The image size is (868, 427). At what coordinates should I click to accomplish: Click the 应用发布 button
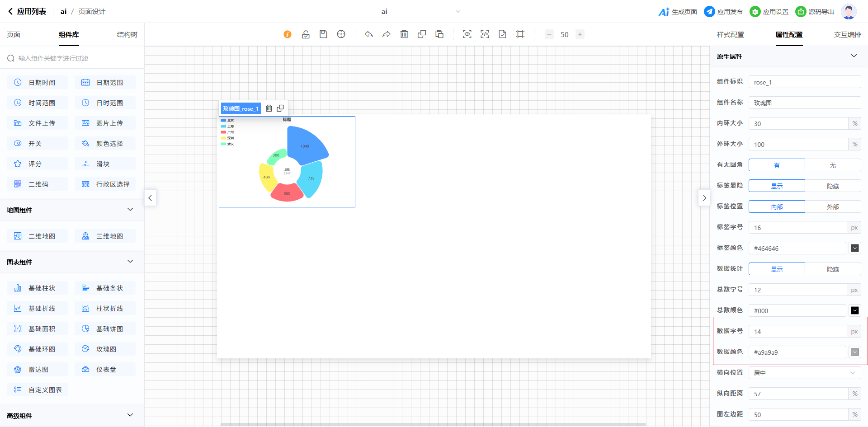[x=723, y=12]
